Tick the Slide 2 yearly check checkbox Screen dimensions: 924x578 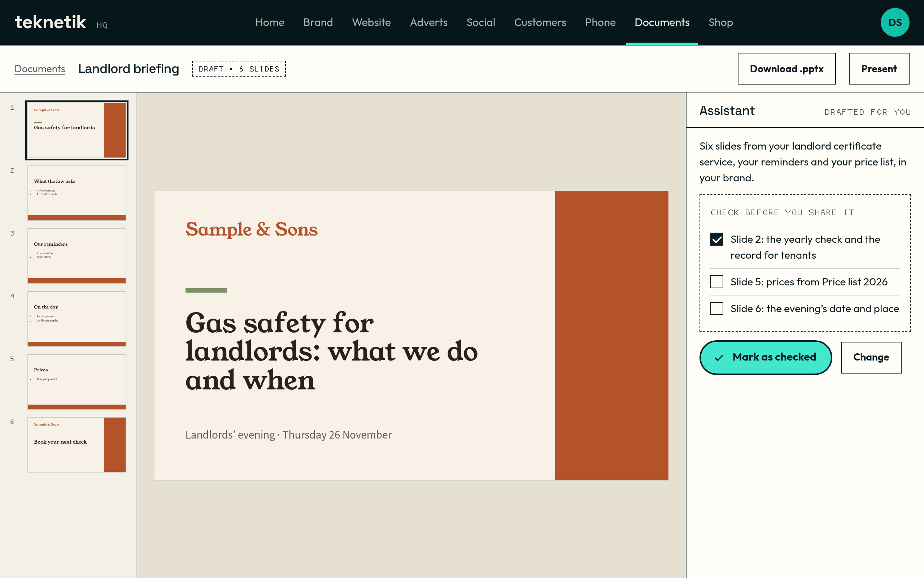(717, 239)
